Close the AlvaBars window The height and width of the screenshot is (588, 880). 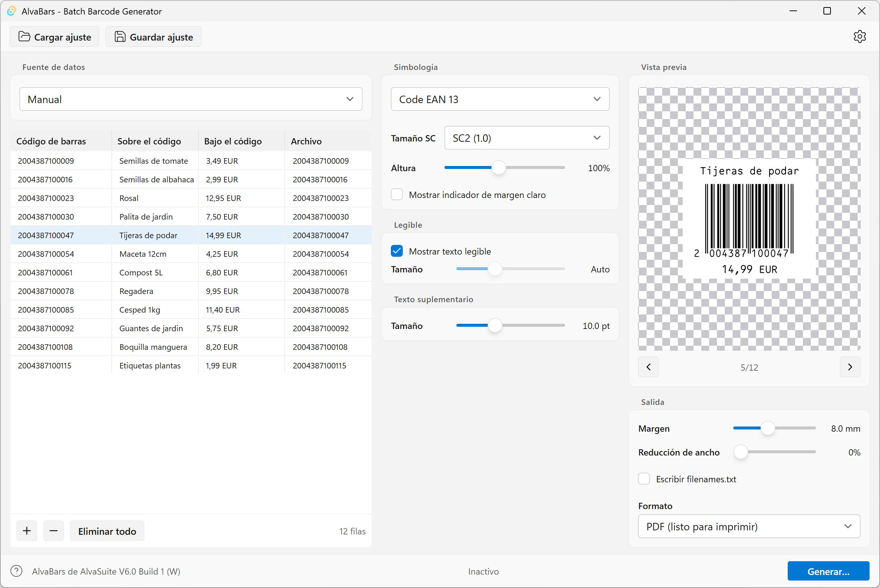tap(861, 11)
